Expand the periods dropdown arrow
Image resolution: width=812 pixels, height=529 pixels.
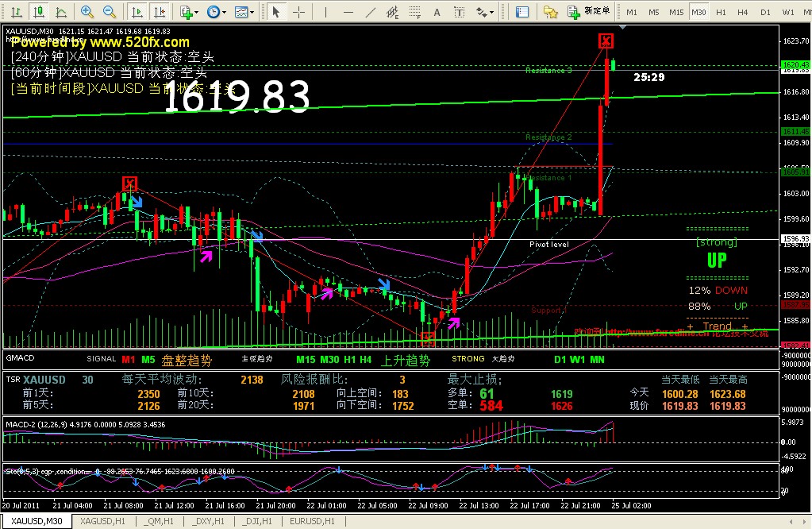(224, 12)
